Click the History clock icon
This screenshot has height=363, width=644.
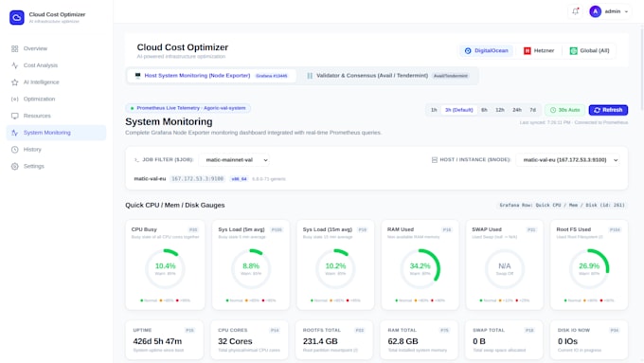[15, 150]
